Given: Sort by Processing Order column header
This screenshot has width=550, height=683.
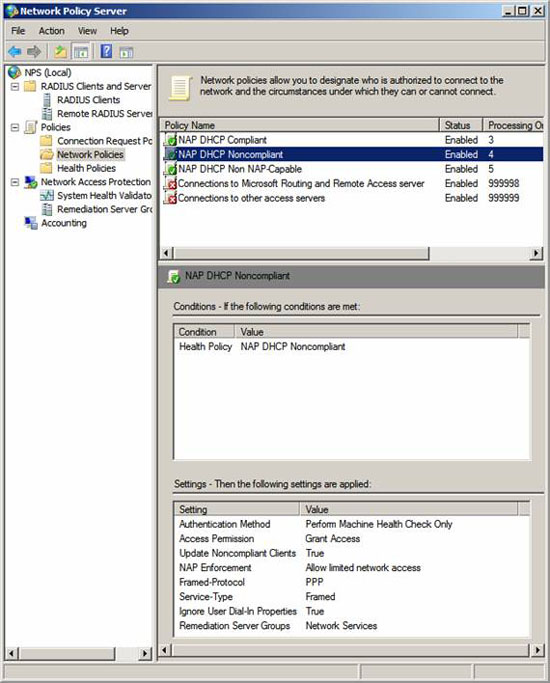Looking at the screenshot, I should point(513,125).
